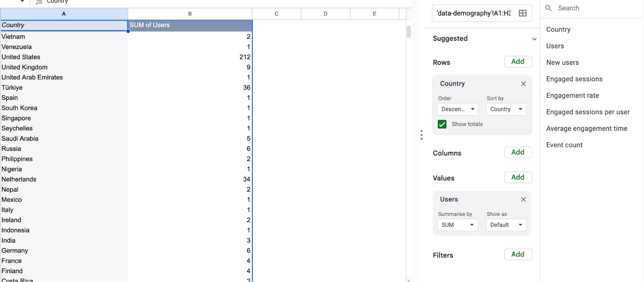
Task: Add a new filter
Action: (x=518, y=255)
